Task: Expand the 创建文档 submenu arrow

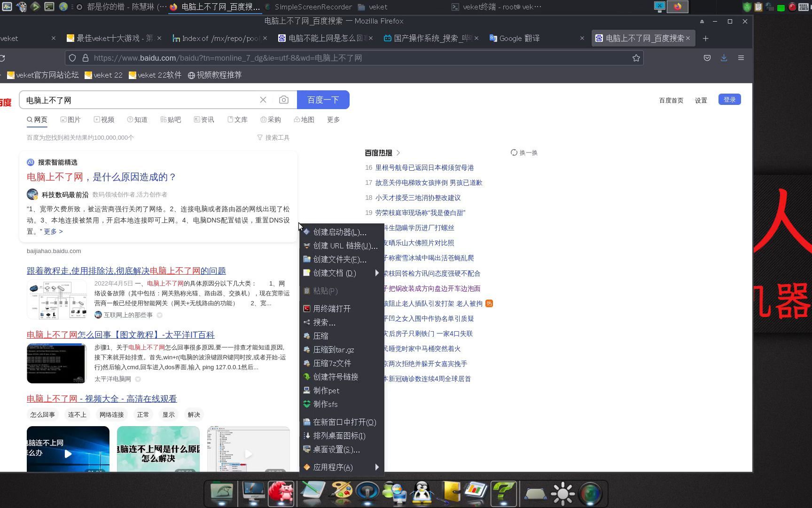Action: (x=377, y=273)
